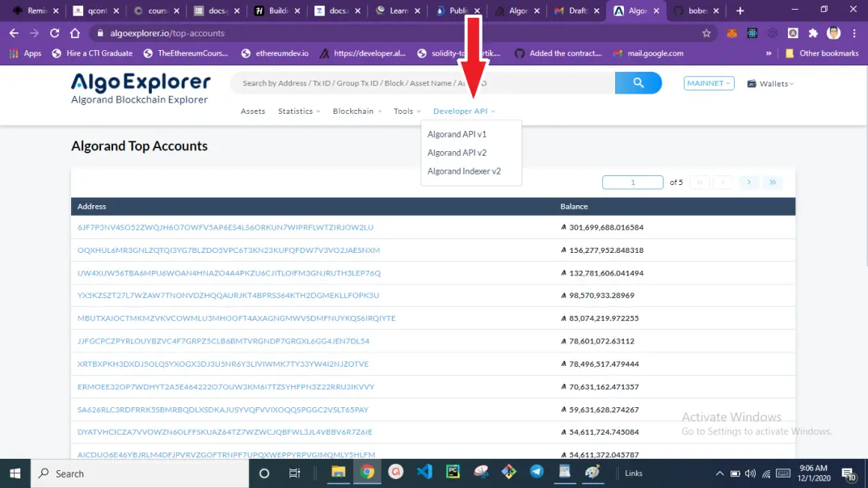Open the Other bookmarks folder
This screenshot has height=488, width=868.
(822, 53)
